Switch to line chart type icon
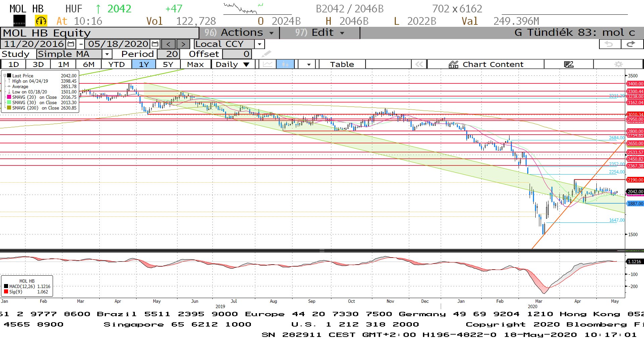 tap(267, 64)
